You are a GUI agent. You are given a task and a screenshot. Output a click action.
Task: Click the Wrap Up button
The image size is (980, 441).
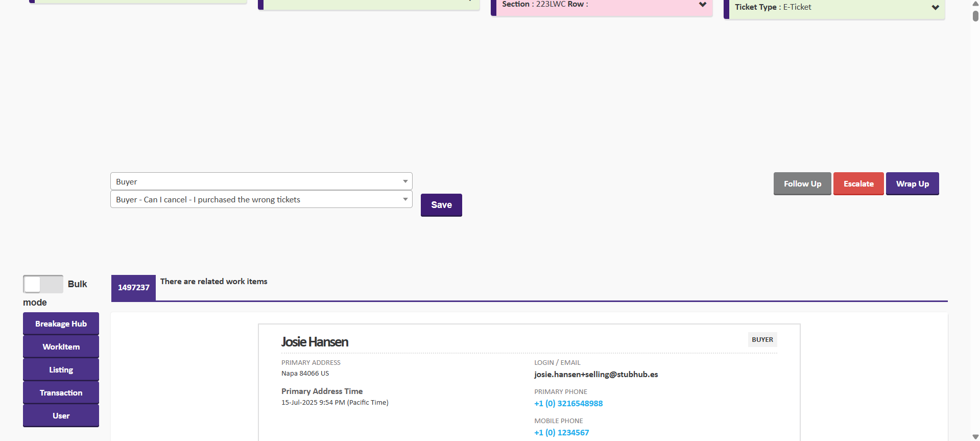coord(912,183)
